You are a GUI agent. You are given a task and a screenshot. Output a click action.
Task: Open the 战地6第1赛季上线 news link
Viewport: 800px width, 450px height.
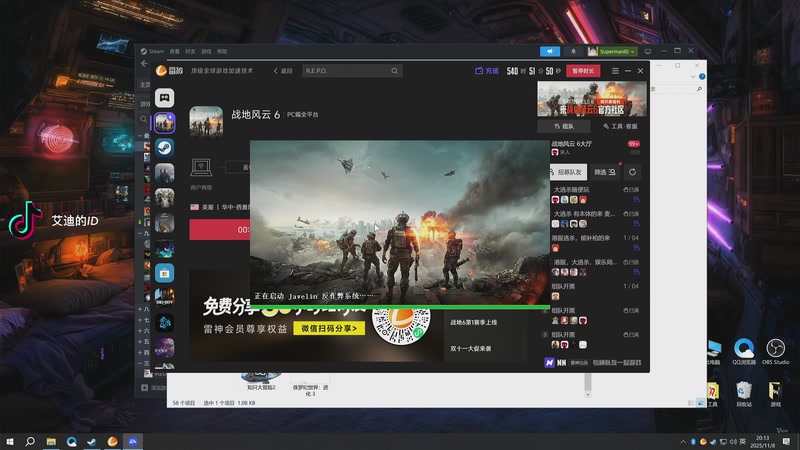point(473,322)
